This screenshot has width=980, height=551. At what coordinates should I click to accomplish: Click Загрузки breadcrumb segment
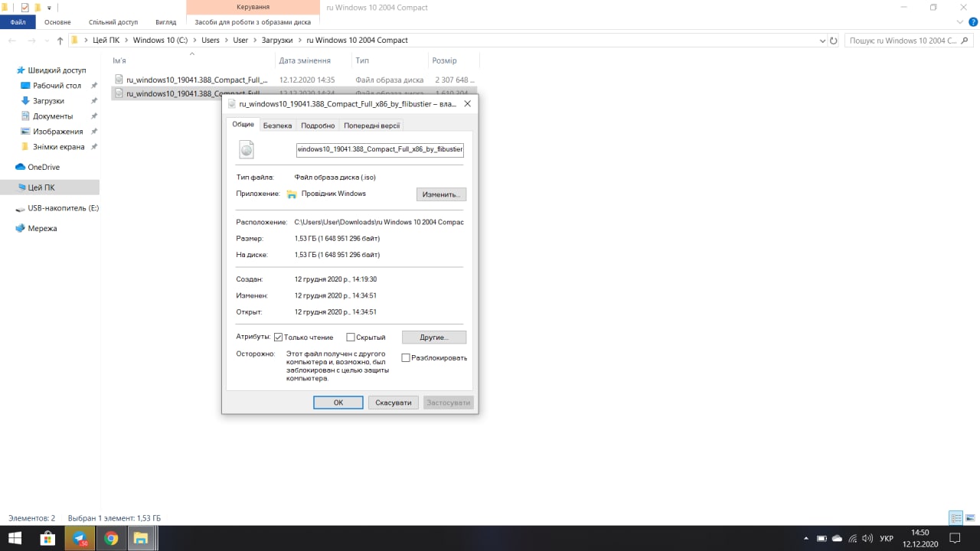277,40
